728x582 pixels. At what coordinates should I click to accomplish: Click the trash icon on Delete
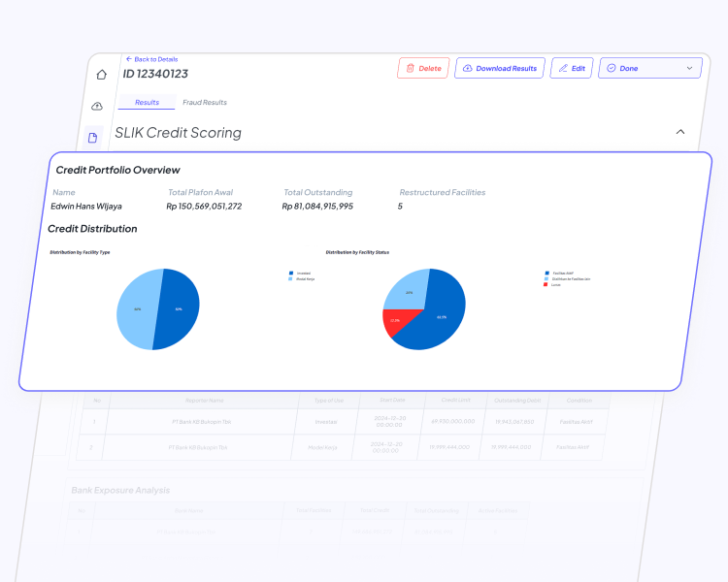411,69
